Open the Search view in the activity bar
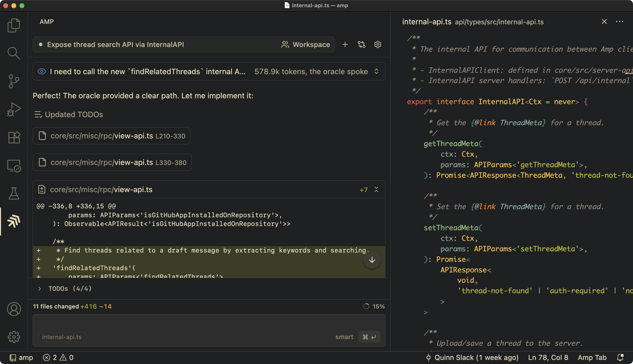This screenshot has height=364, width=633. pos(14,53)
